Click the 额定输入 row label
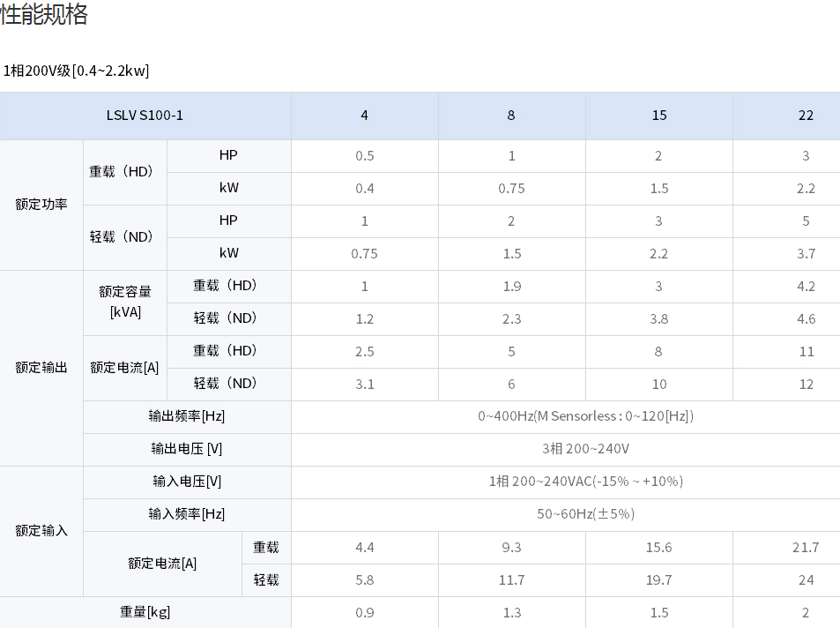 [x=41, y=531]
